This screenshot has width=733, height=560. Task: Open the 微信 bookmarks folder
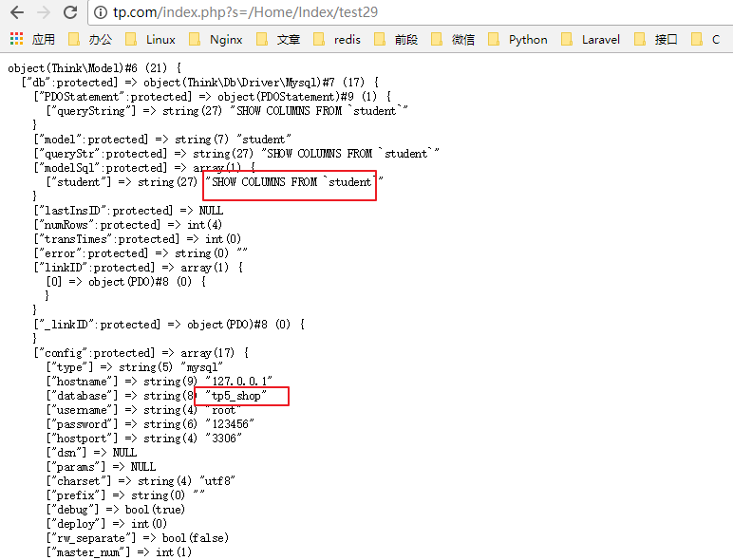pyautogui.click(x=453, y=39)
